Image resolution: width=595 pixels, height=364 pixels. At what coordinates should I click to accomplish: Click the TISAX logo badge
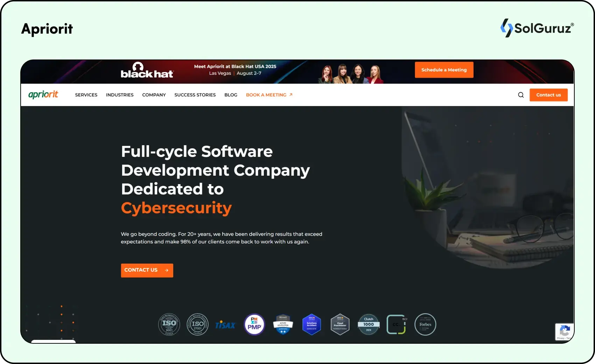[225, 325]
